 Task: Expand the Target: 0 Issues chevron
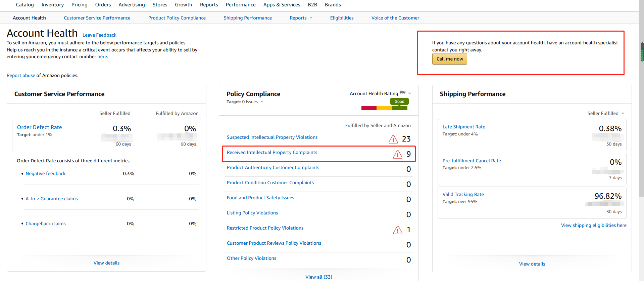point(262,102)
